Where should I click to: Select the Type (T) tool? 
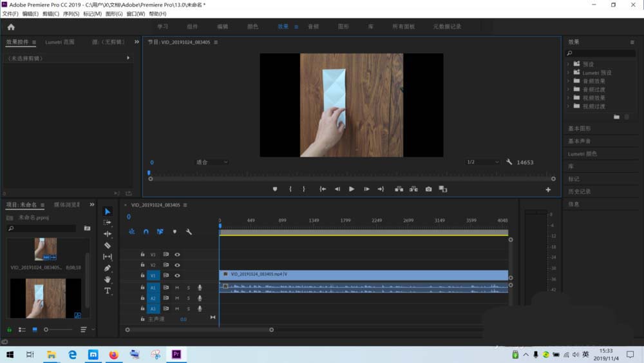108,291
